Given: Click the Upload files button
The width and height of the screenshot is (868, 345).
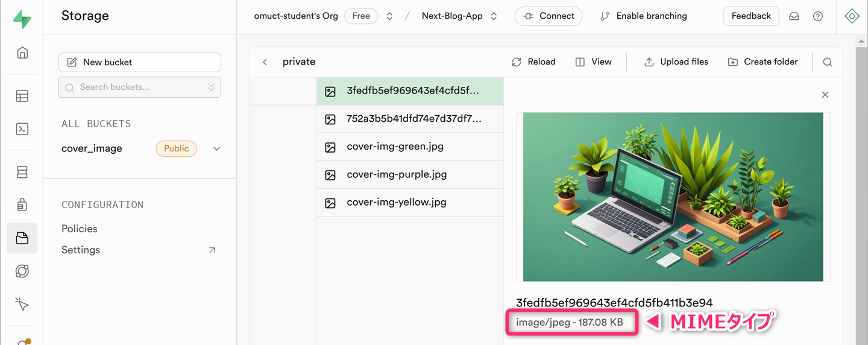Looking at the screenshot, I should coord(676,62).
